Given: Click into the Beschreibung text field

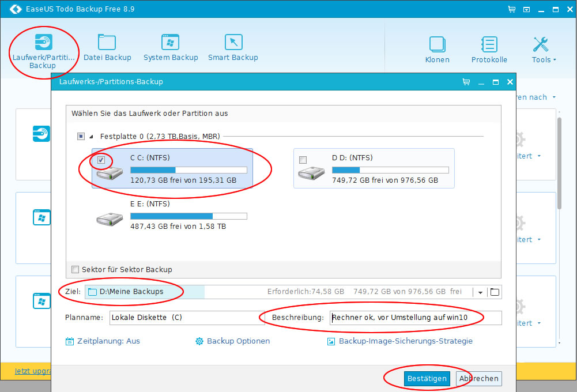Looking at the screenshot, I should tap(415, 318).
